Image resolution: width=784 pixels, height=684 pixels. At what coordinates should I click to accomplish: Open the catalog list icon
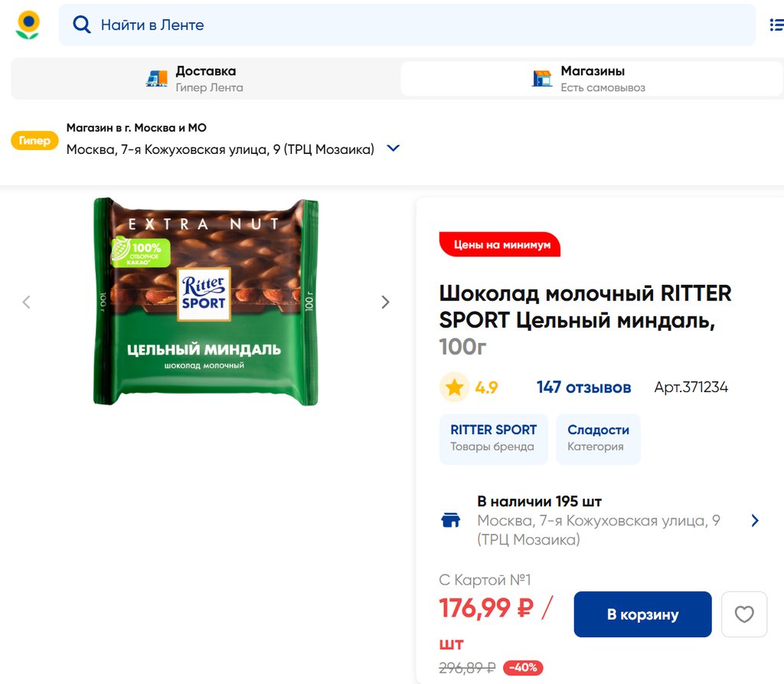click(776, 25)
